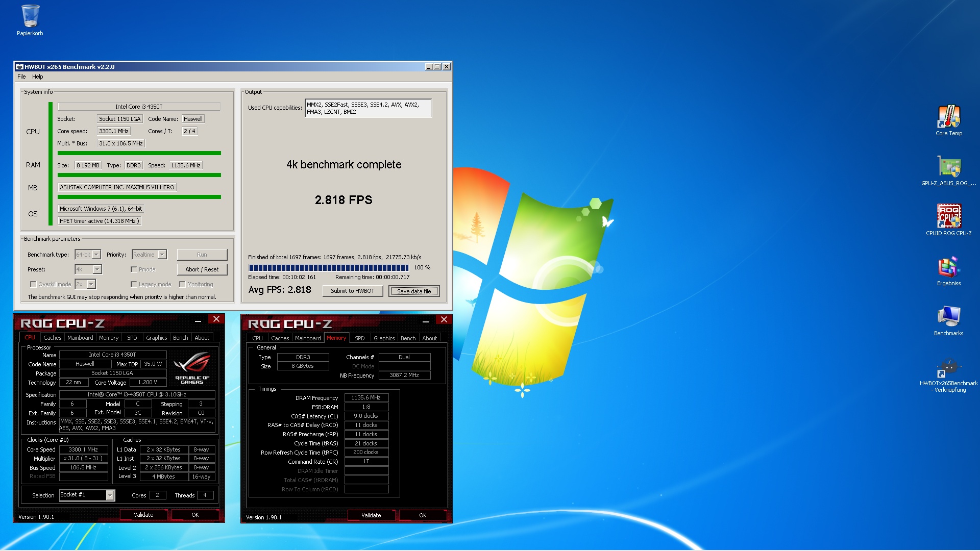Open the Papierkorb recycle bin icon
This screenshot has width=980, height=551.
30,20
